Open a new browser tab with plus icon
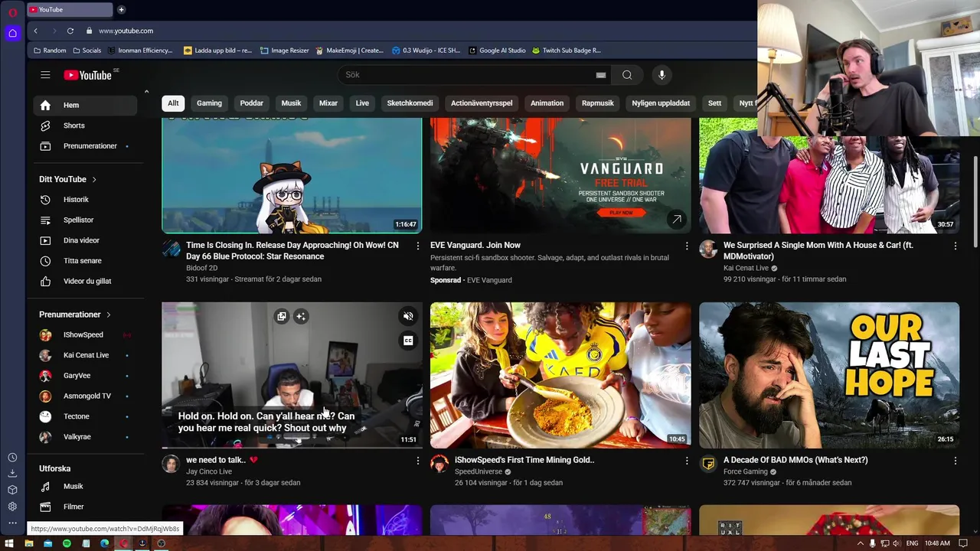 click(121, 9)
